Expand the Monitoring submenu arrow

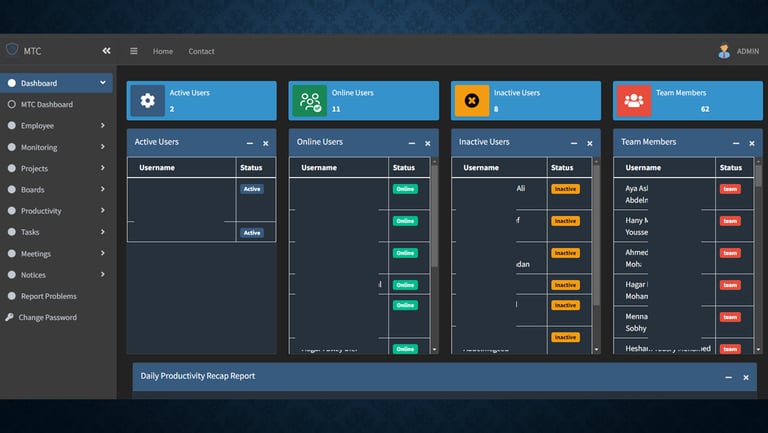click(102, 146)
